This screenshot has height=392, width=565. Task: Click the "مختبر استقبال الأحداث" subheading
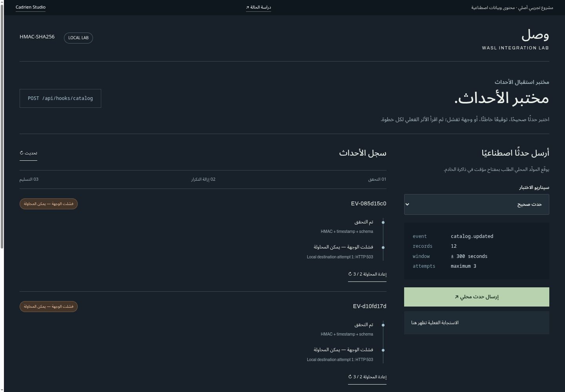[x=522, y=82]
